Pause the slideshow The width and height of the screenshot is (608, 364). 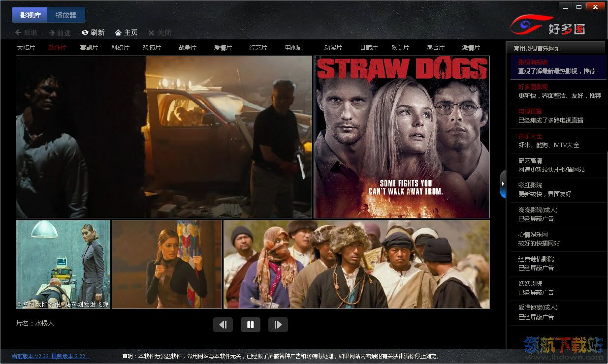pos(251,325)
